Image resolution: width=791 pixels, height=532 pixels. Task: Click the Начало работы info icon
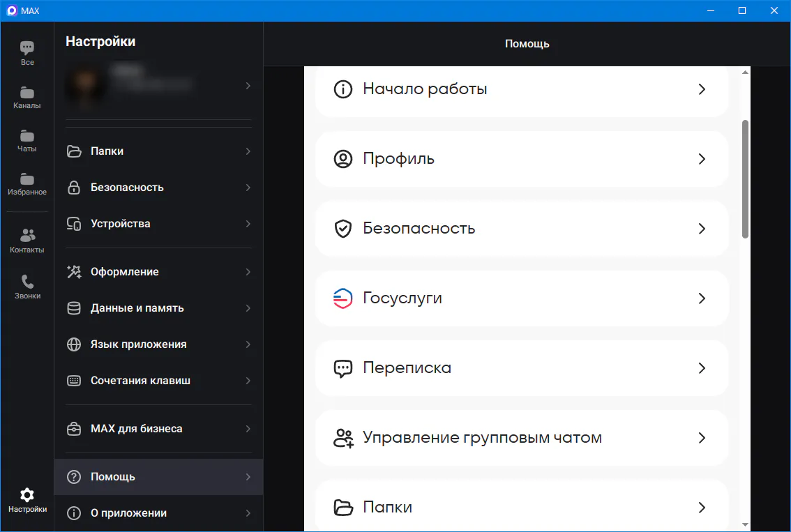click(x=343, y=89)
